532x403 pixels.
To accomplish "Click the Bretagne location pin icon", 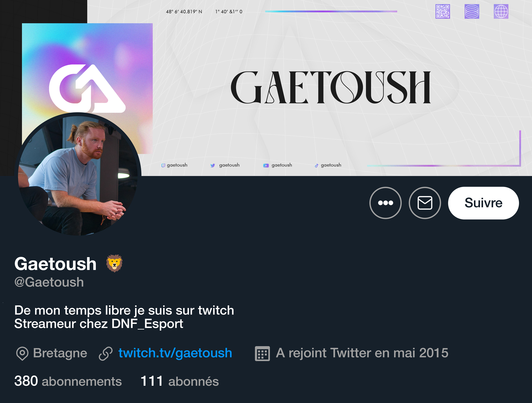I will pyautogui.click(x=22, y=353).
